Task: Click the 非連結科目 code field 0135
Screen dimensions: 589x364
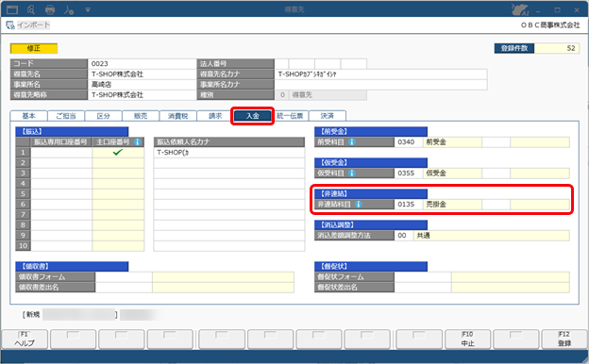Action: coord(409,204)
